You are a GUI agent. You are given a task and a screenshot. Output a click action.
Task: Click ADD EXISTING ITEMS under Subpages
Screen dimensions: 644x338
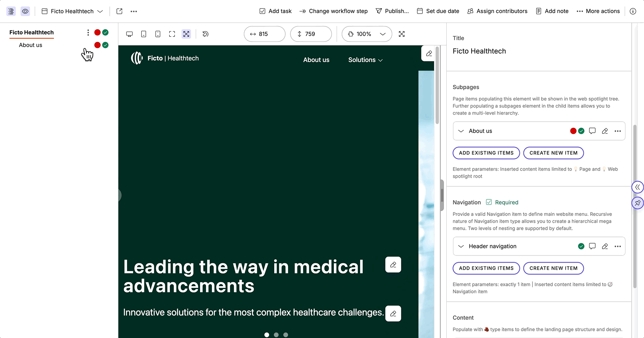[x=486, y=153]
